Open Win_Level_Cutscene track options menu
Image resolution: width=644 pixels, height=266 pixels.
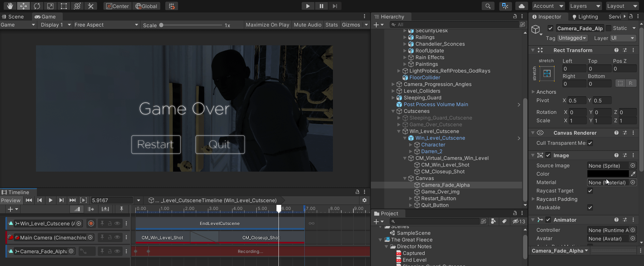pos(126,223)
